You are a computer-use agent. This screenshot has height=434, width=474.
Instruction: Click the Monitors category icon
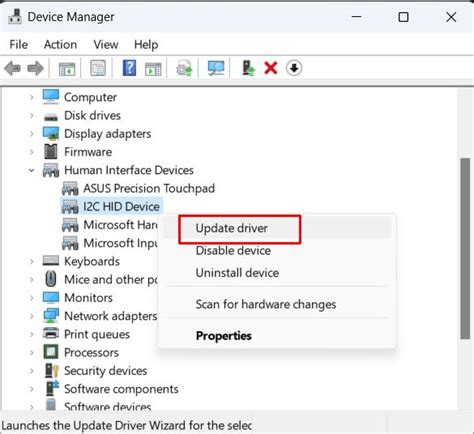[x=51, y=297]
